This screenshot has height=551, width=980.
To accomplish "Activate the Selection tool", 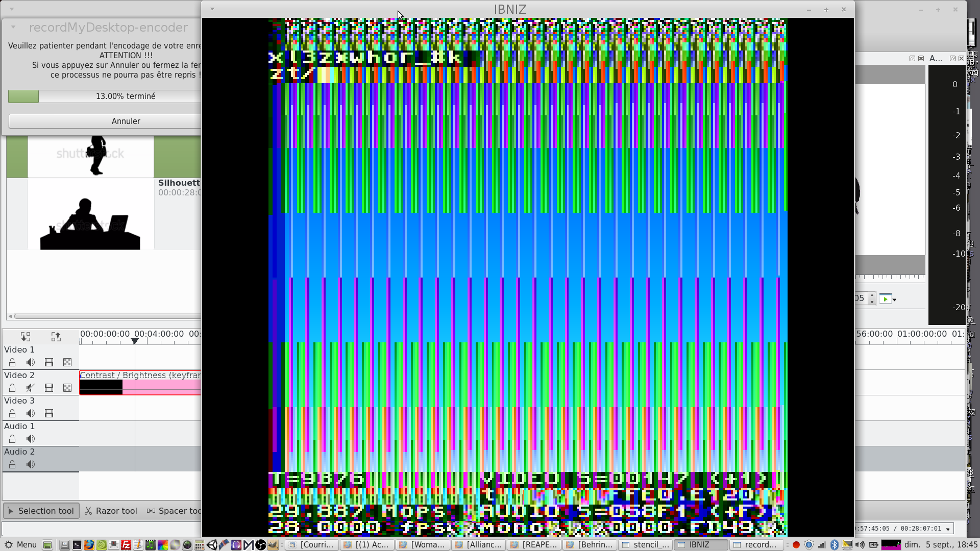I will click(41, 511).
